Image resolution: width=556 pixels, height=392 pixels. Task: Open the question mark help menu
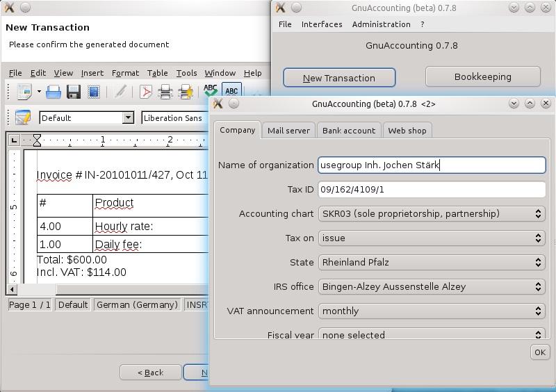(423, 24)
